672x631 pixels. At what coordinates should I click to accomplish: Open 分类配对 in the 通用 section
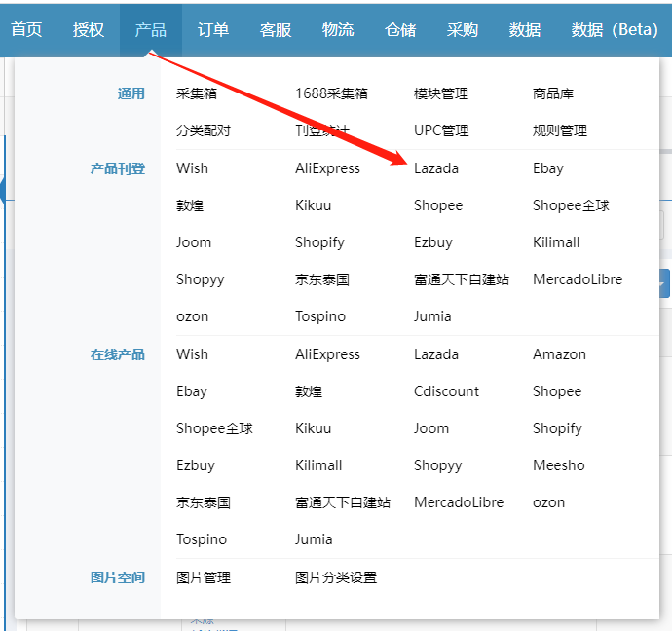coord(204,130)
